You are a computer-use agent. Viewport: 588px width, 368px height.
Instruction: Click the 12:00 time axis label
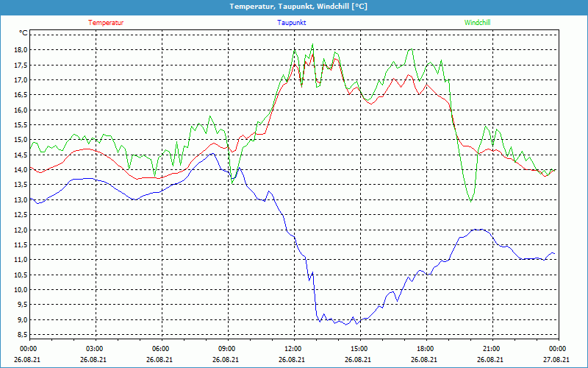point(293,349)
